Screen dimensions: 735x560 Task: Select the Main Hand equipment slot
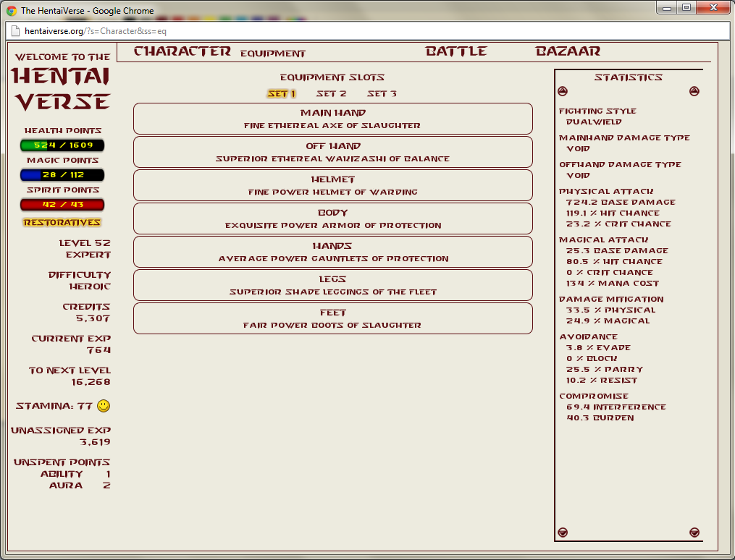click(333, 119)
